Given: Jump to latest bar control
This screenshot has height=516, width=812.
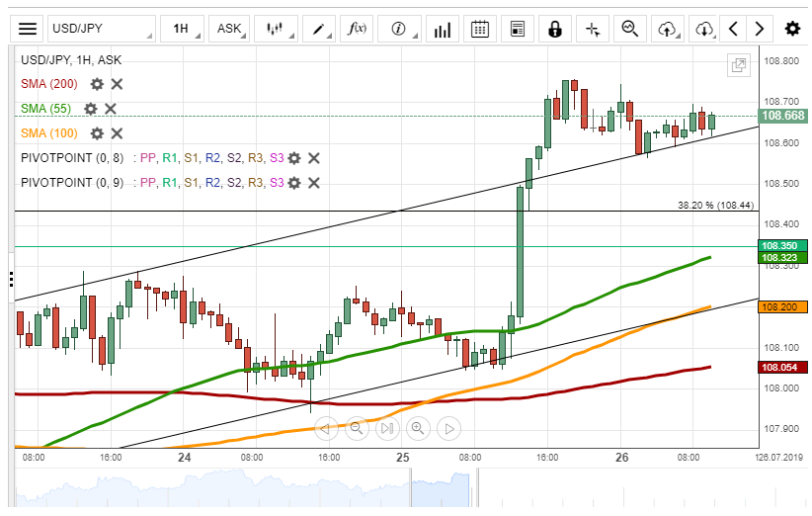Looking at the screenshot, I should pyautogui.click(x=387, y=428).
